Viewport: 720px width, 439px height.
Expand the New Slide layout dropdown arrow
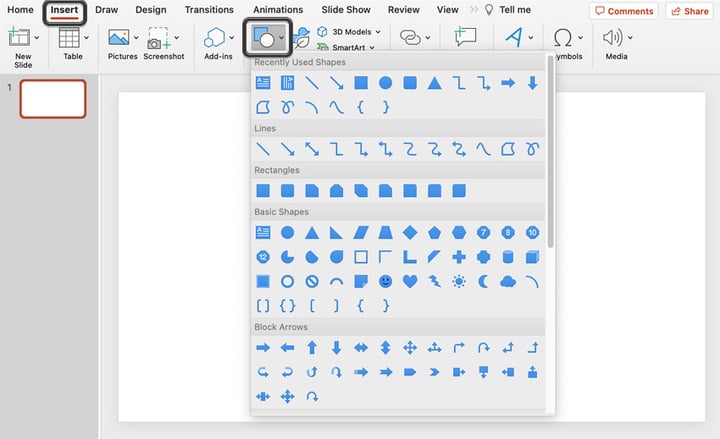pyautogui.click(x=37, y=38)
